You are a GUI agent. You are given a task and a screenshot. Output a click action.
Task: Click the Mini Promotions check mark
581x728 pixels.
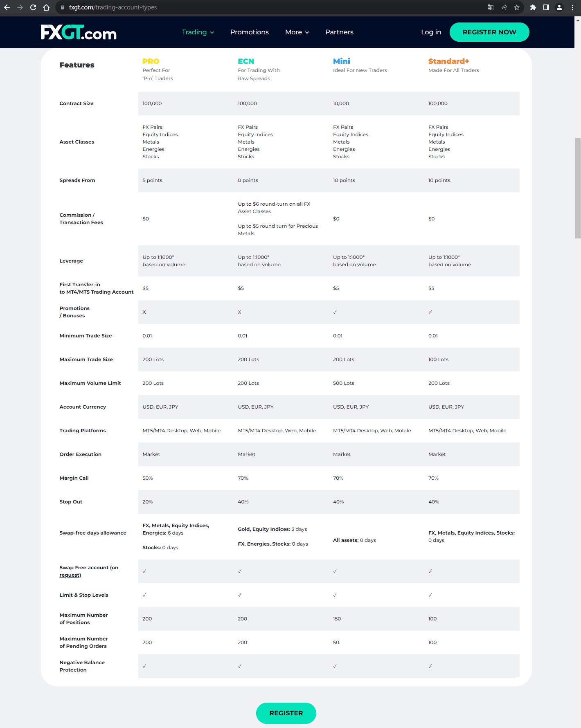pos(335,312)
